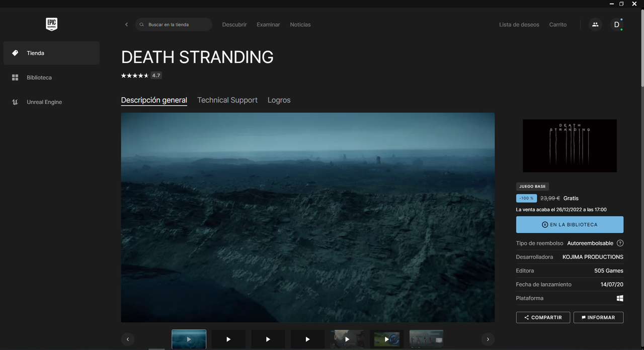The height and width of the screenshot is (350, 644).
Task: Open the Examinar store tab
Action: point(268,25)
